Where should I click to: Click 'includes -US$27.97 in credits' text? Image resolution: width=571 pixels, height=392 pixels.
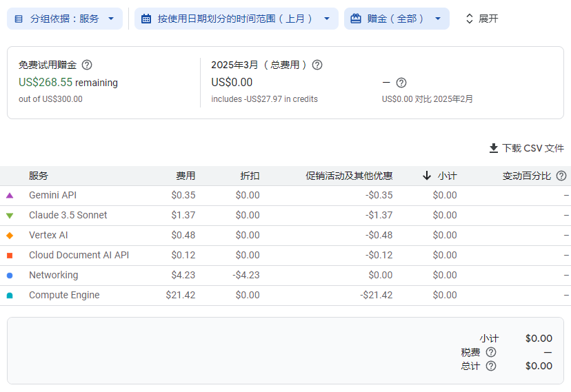pos(264,99)
